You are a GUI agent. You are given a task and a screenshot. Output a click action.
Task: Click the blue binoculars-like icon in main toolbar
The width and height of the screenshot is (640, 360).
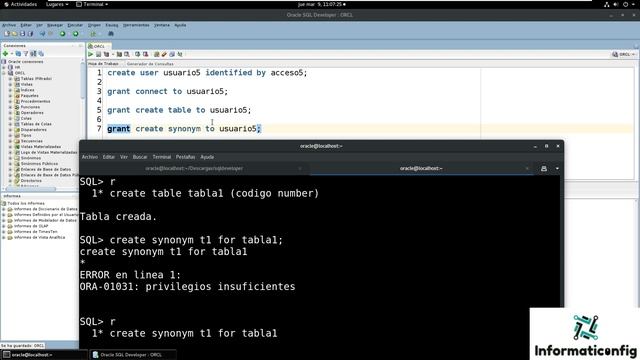point(111,34)
